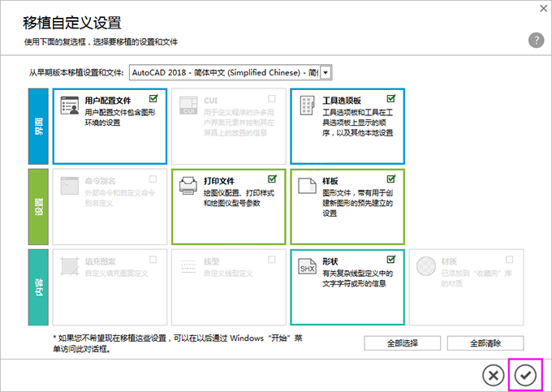Screen dimensions: 552x392
Task: Open the AutoCAD version dropdown arrow
Action: [x=326, y=73]
